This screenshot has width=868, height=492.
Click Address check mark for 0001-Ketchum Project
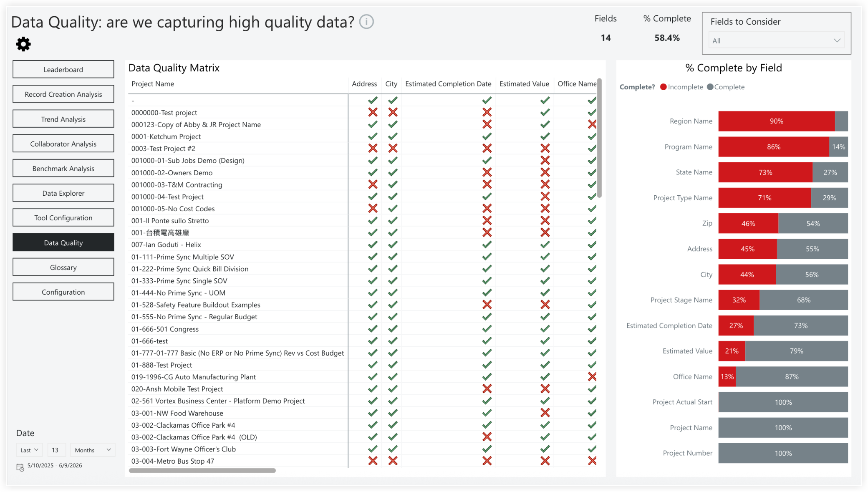pos(373,136)
